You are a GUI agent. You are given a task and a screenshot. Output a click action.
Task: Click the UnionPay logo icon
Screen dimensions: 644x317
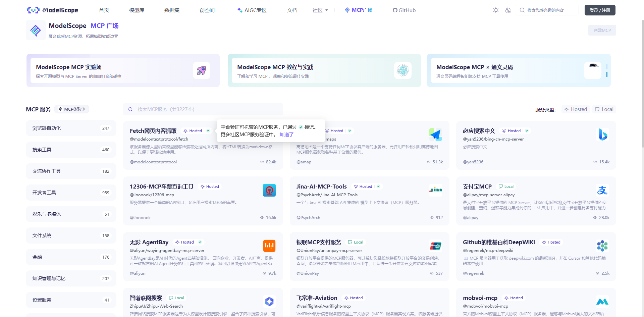pyautogui.click(x=436, y=246)
